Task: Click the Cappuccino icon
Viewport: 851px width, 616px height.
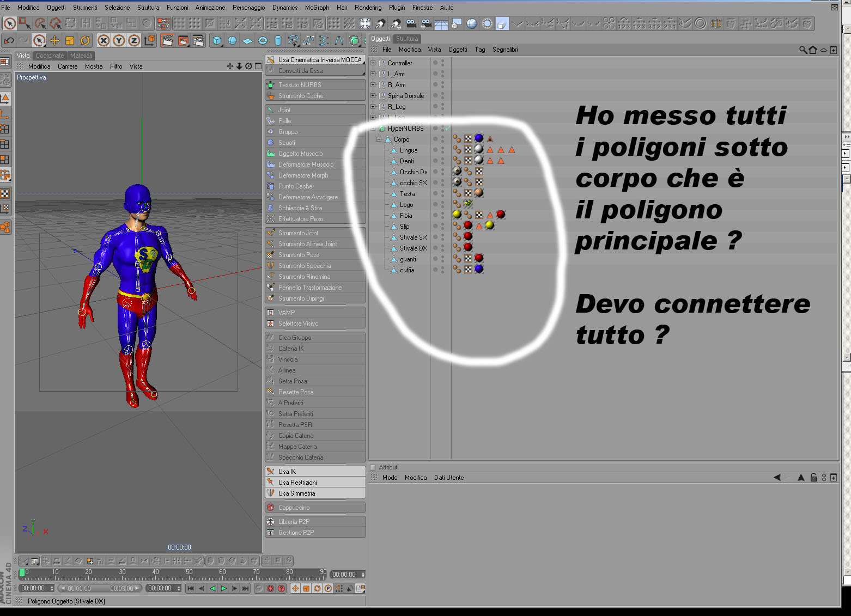Action: (270, 508)
